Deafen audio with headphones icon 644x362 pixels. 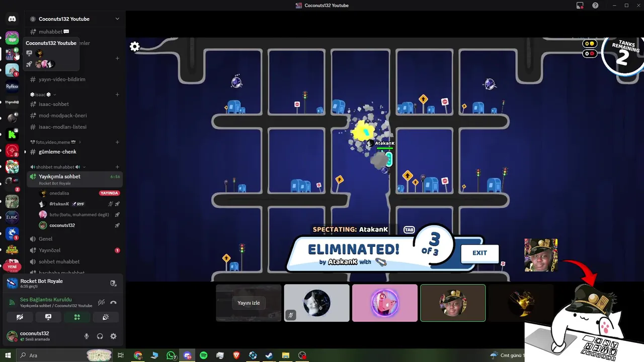coord(100,336)
